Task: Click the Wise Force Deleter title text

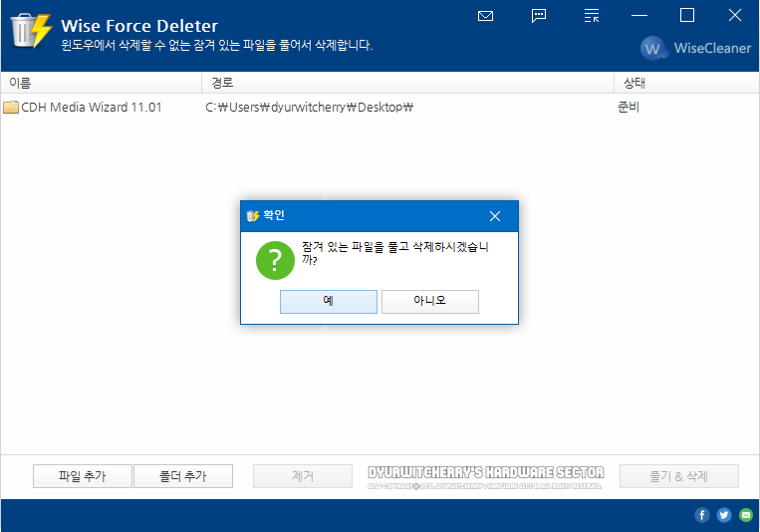Action: coord(139,26)
